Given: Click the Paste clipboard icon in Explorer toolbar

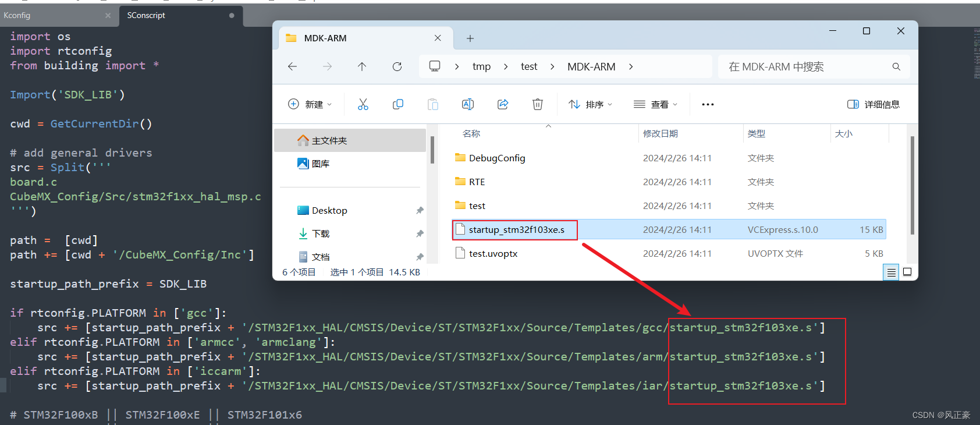Looking at the screenshot, I should [x=433, y=104].
